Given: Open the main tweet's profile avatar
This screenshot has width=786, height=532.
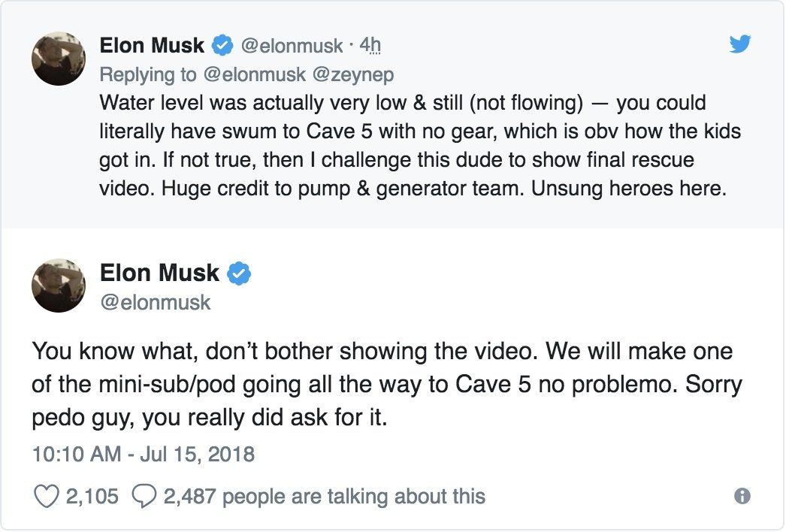Looking at the screenshot, I should [58, 286].
